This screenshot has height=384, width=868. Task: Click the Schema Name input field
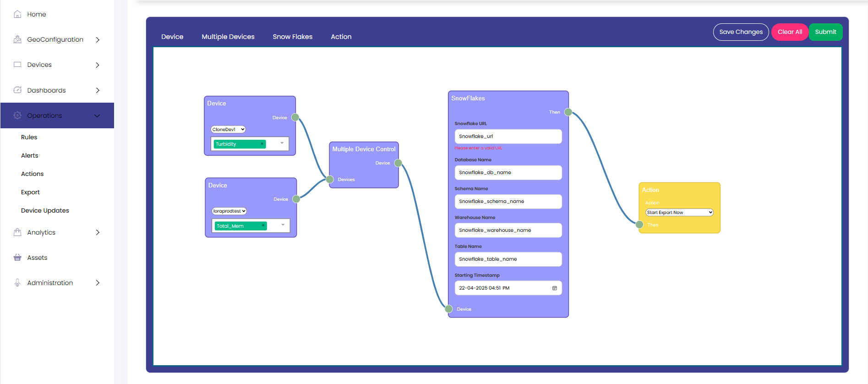tap(508, 202)
